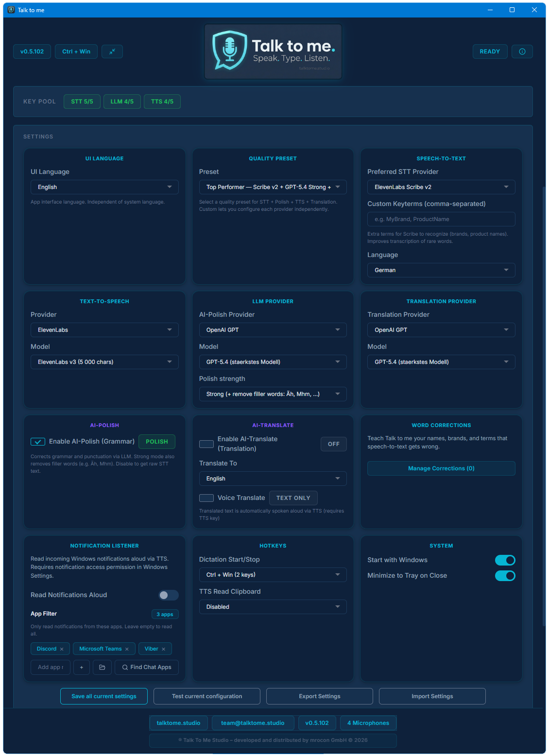549x756 pixels.
Task: Click the TEXT ONLY badge
Action: (293, 498)
